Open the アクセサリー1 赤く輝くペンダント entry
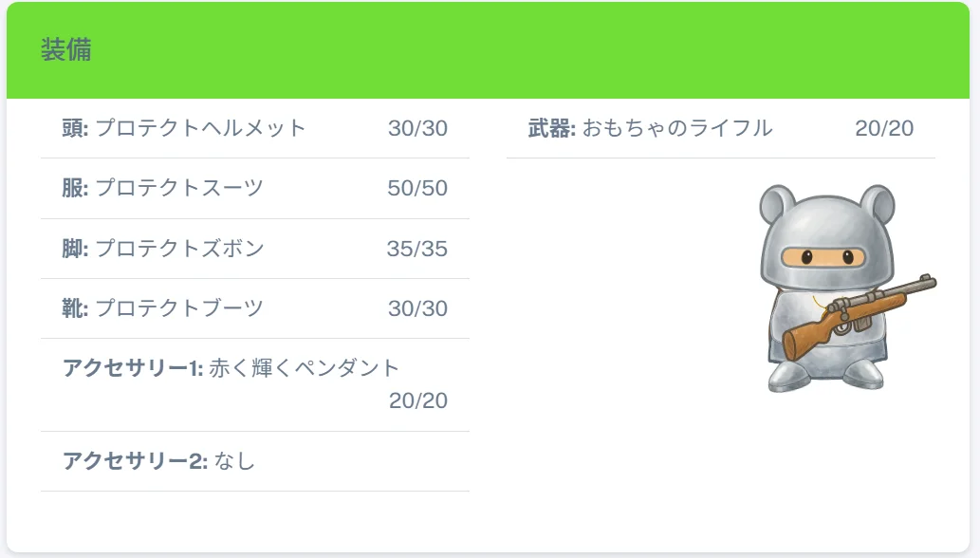Image resolution: width=980 pixels, height=558 pixels. [x=255, y=385]
